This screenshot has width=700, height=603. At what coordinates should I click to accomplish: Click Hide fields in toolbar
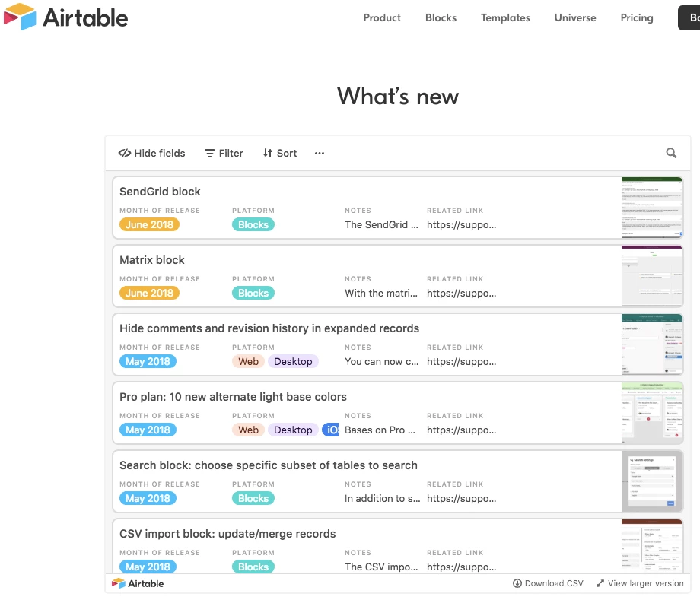coord(151,153)
